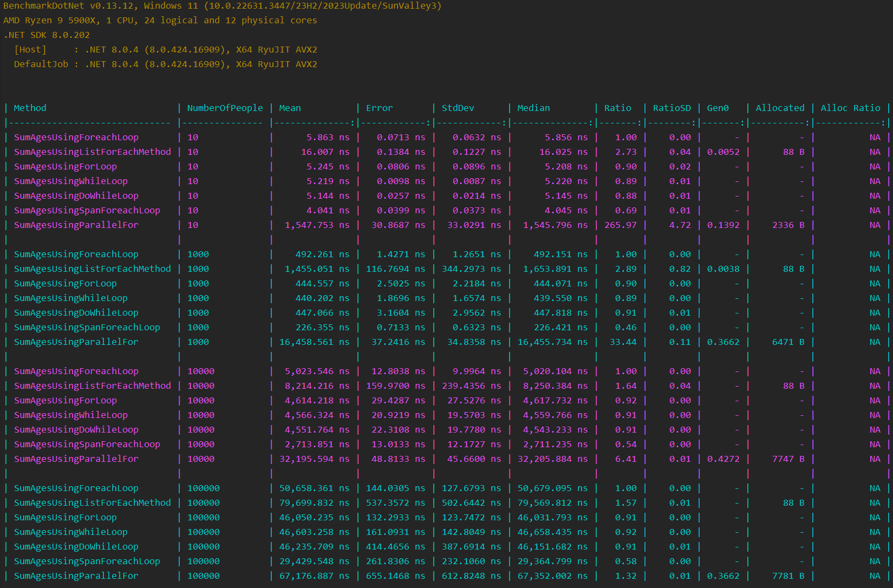Click the 0.4272 Gen0 value

(723, 459)
